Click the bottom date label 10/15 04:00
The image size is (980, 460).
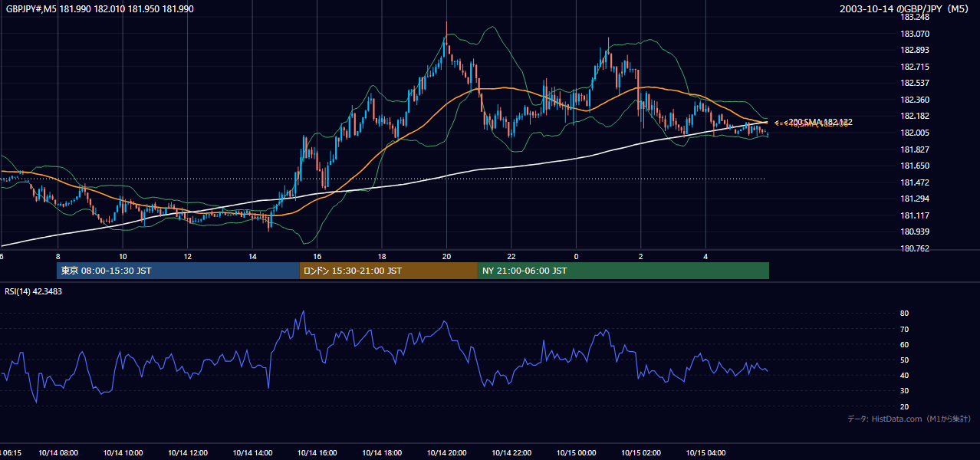705,453
